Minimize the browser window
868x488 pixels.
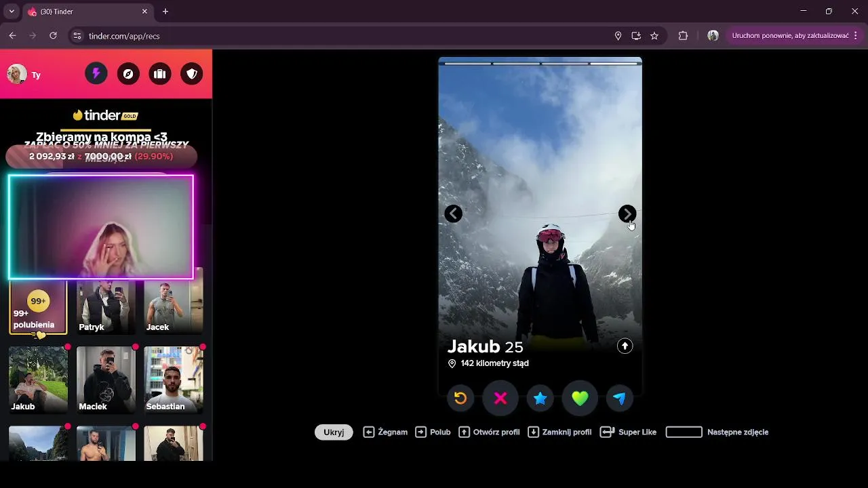tap(804, 12)
